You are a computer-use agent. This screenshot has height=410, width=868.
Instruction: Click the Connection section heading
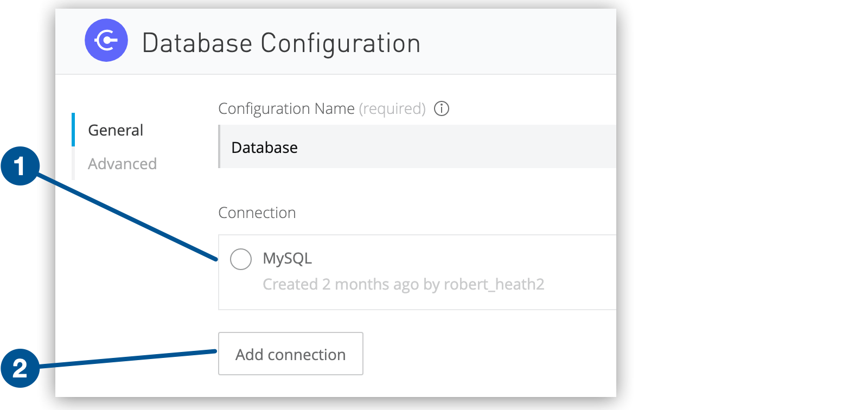[x=257, y=213]
